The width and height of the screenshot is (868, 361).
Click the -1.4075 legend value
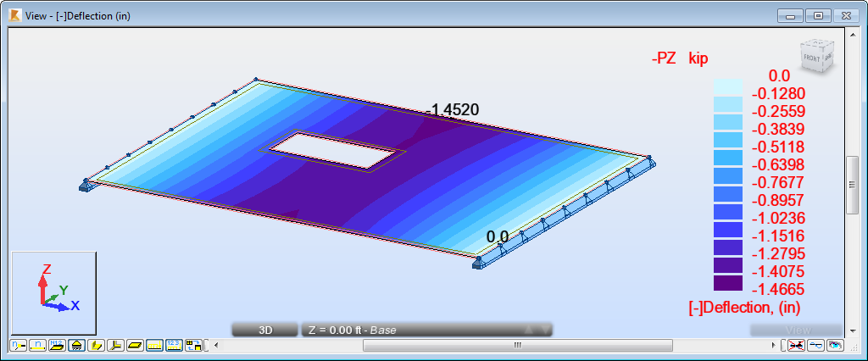[778, 271]
